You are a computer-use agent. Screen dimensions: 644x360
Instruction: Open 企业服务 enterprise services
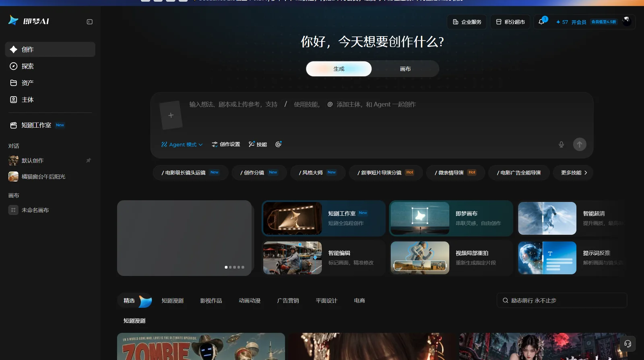pyautogui.click(x=467, y=22)
